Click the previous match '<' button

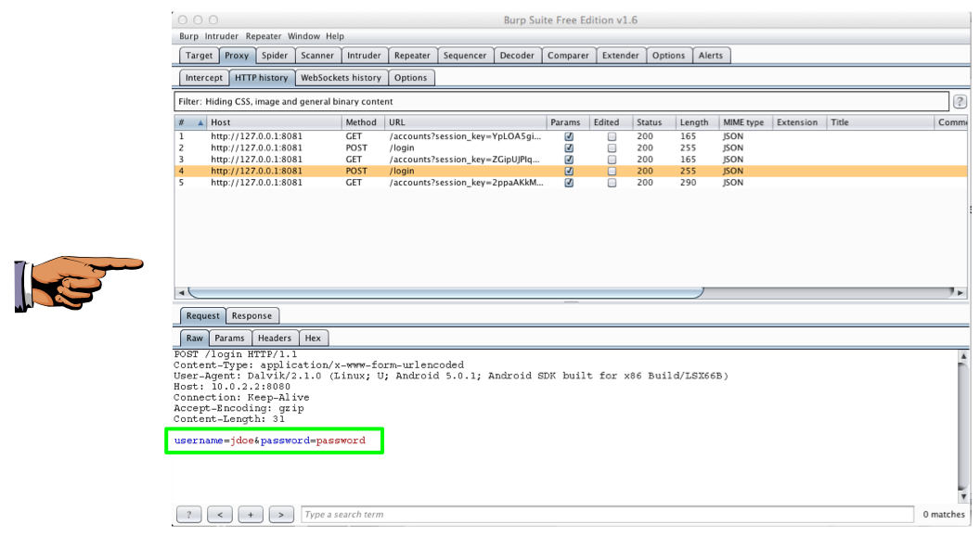coord(220,515)
